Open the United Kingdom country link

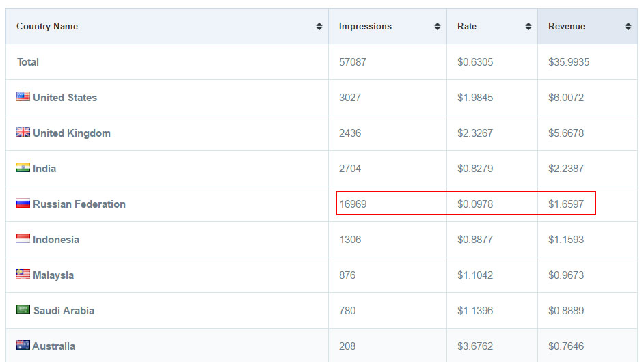72,133
